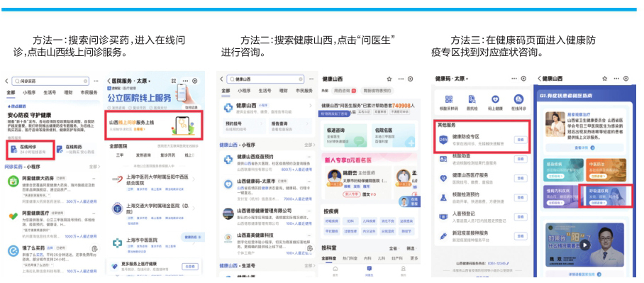Click 访问记录 button
Screen dimensions: 644x283
191,108
